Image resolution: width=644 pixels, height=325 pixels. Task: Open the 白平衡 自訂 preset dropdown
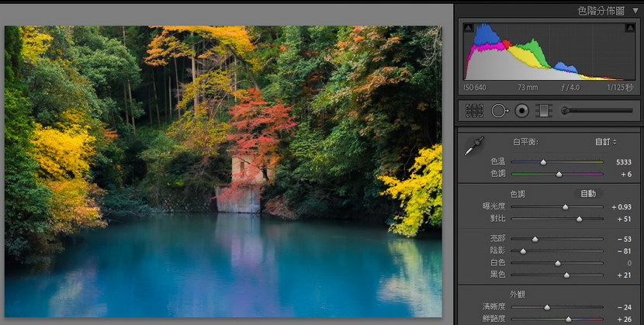point(606,142)
